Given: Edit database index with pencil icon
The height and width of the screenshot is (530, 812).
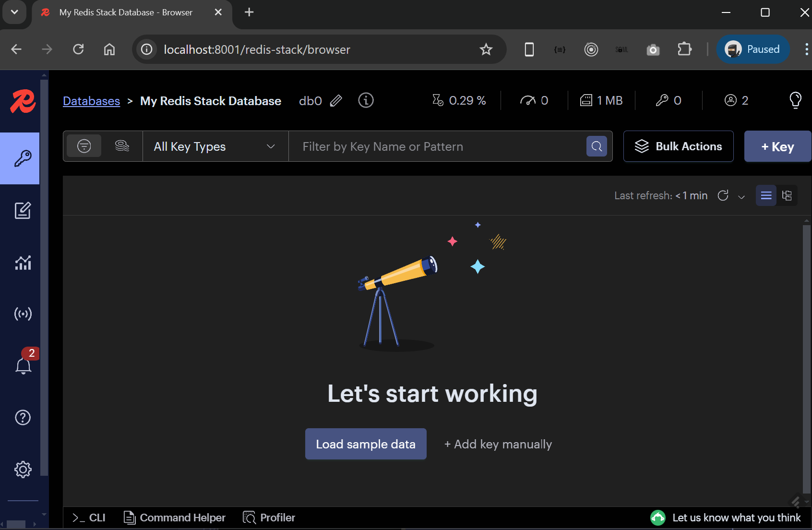Looking at the screenshot, I should coord(336,100).
